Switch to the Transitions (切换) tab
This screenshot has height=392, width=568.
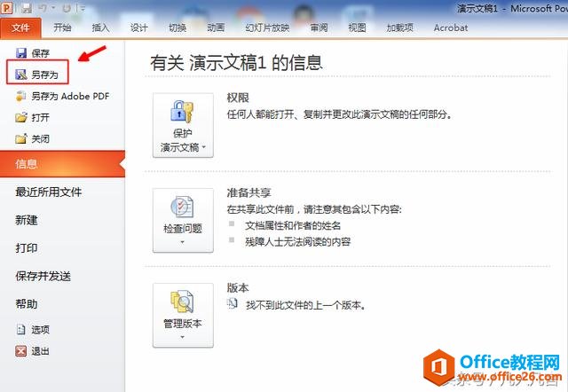coord(177,27)
